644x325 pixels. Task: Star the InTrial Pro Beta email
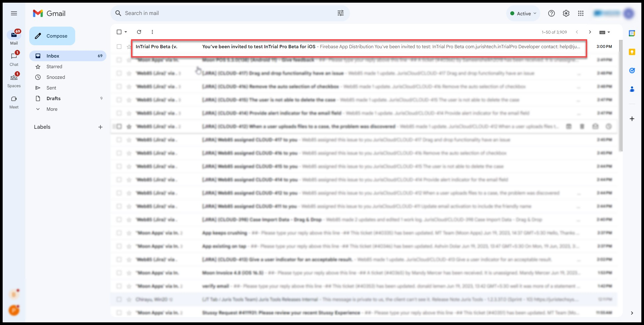129,47
